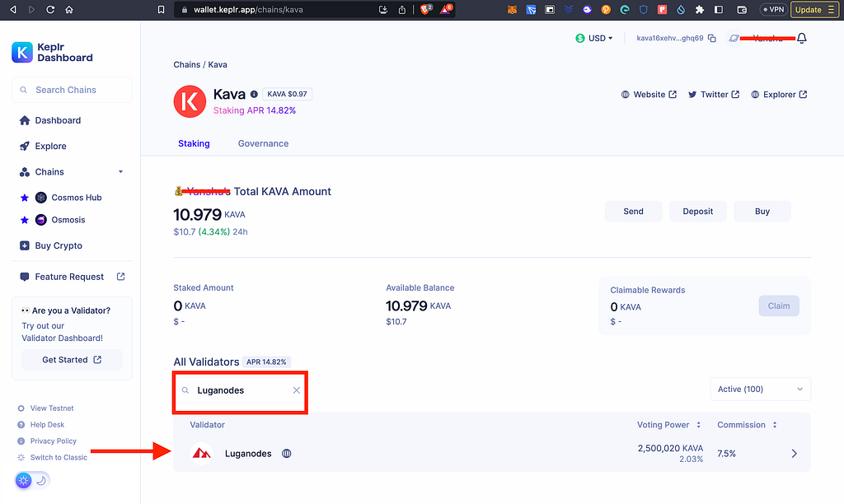Click the browser back button
Screen dimensions: 844x504
(13, 10)
